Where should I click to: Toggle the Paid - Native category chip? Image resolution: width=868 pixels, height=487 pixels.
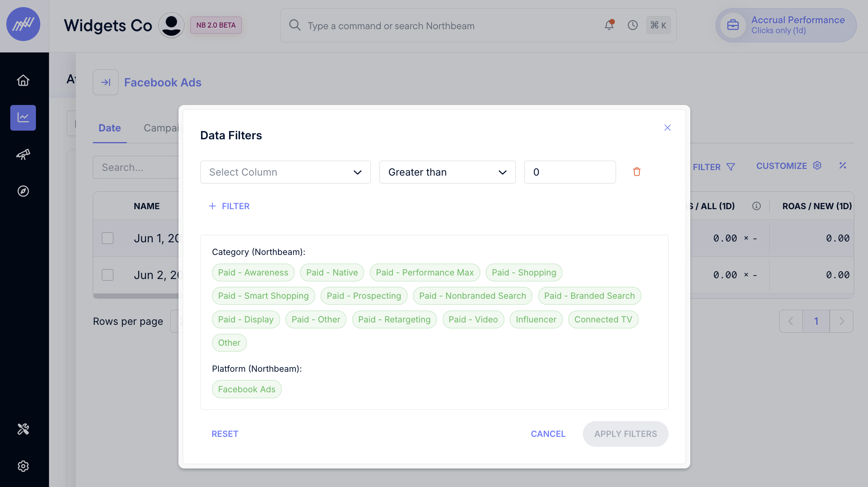click(x=332, y=272)
